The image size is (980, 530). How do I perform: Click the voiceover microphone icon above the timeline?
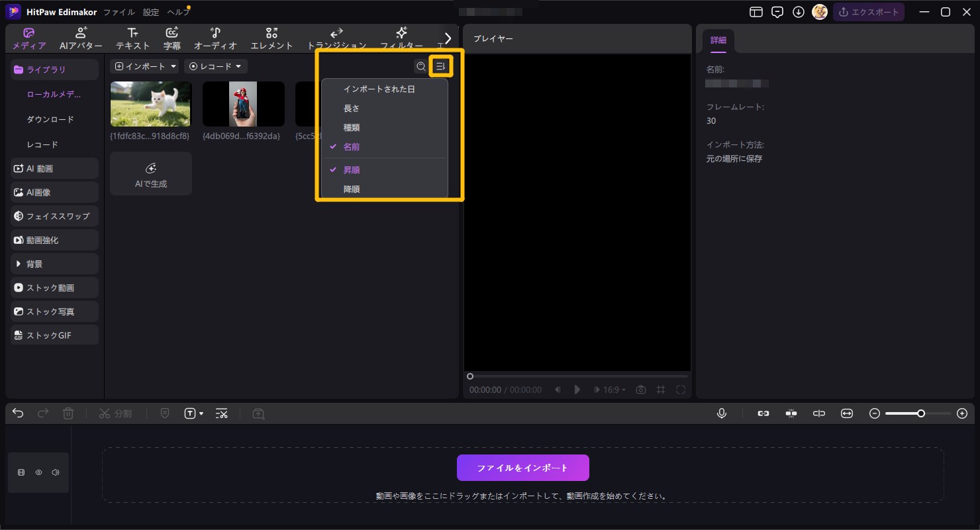point(722,413)
